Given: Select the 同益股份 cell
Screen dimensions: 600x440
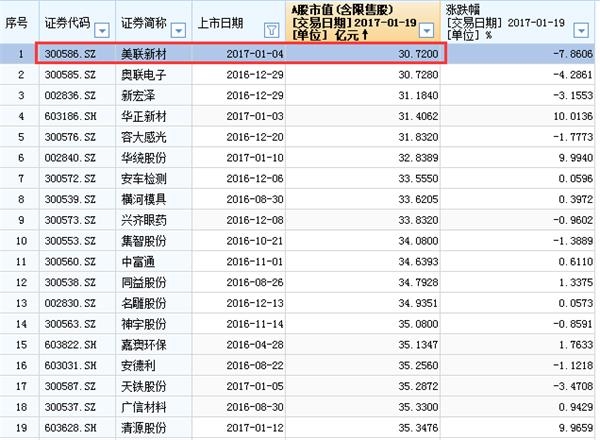Looking at the screenshot, I should (x=144, y=282).
